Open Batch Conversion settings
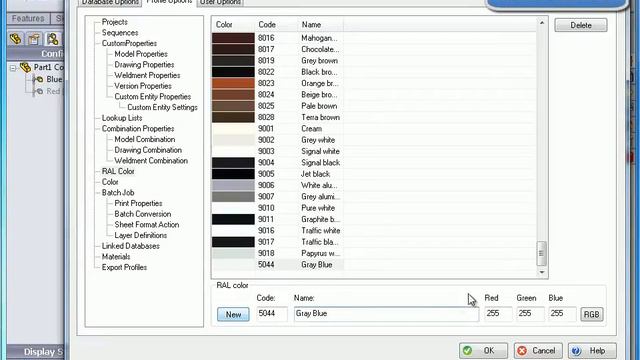This screenshot has height=360, width=640. (x=142, y=214)
